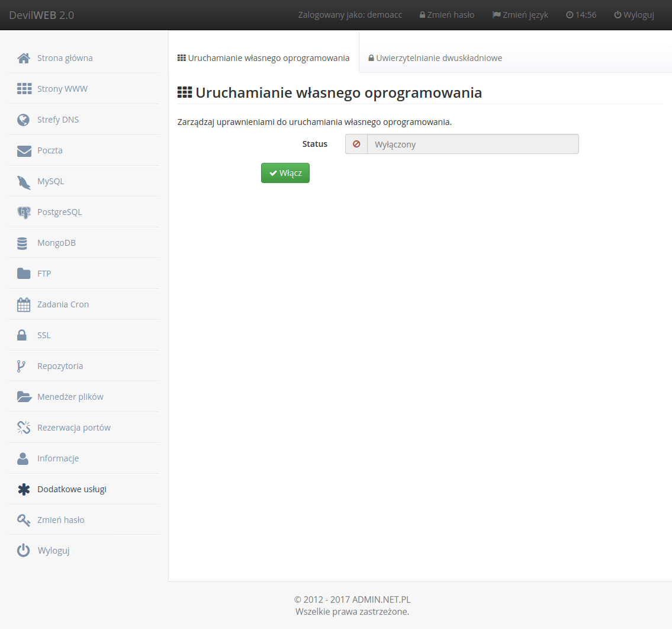Open Menedżer plików from the sidebar
672x629 pixels.
click(70, 397)
